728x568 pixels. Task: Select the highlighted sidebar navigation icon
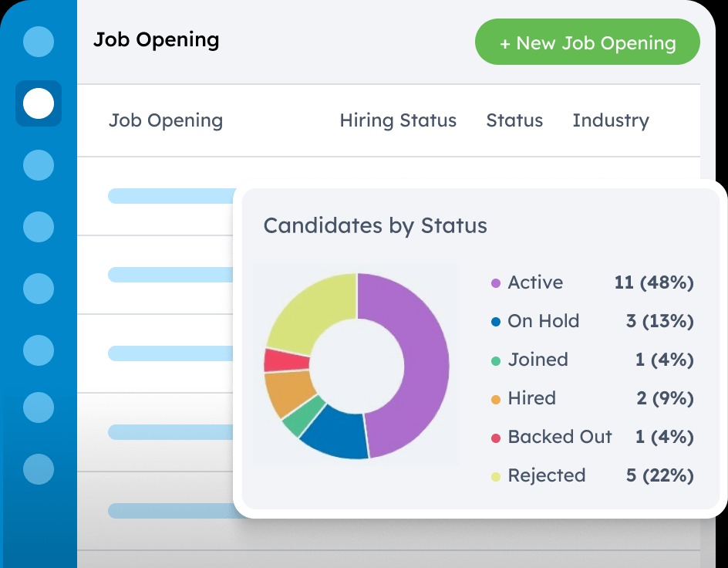tap(39, 103)
